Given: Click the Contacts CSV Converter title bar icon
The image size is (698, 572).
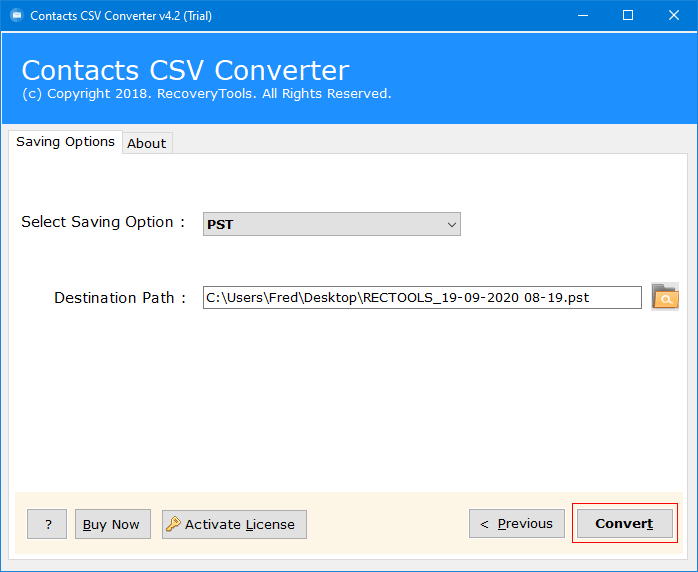Looking at the screenshot, I should 16,16.
